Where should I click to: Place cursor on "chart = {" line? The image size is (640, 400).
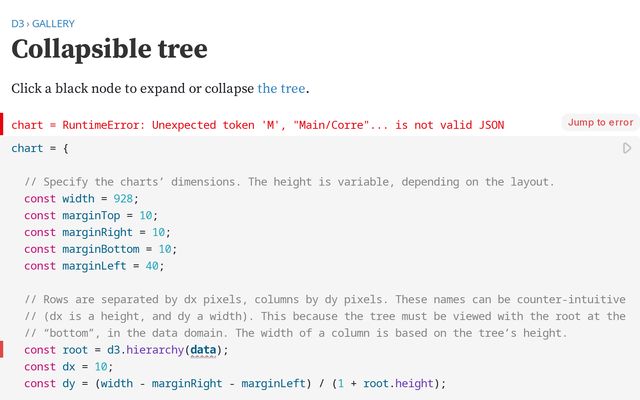pyautogui.click(x=40, y=148)
